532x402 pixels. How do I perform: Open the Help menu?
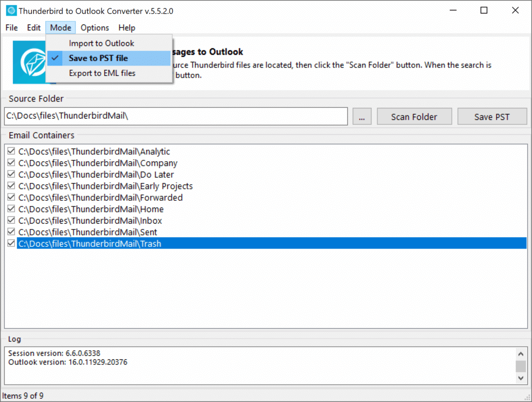pyautogui.click(x=127, y=28)
